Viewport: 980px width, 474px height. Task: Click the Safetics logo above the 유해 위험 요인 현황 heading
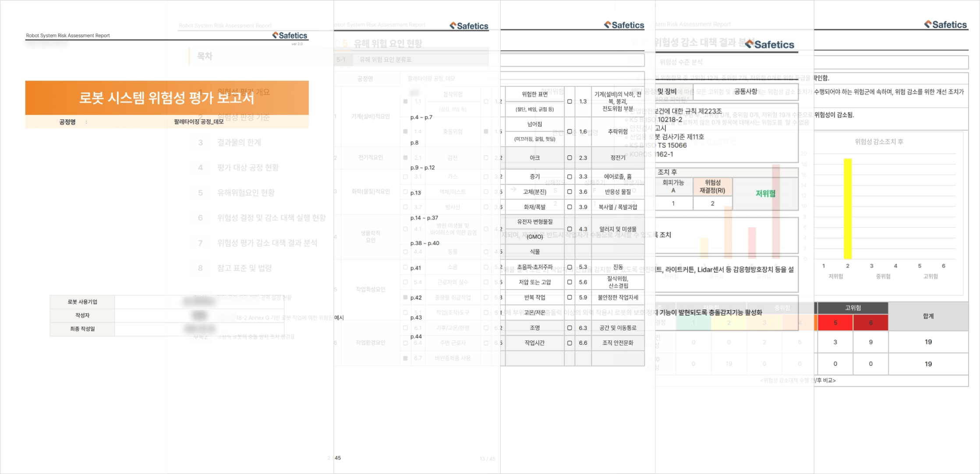pyautogui.click(x=469, y=26)
